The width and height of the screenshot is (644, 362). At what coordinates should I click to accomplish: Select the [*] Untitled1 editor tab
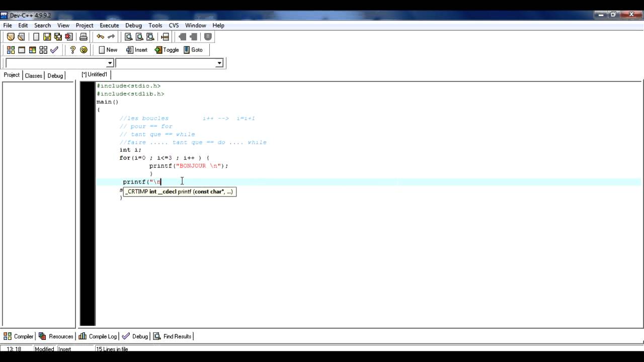coord(95,74)
